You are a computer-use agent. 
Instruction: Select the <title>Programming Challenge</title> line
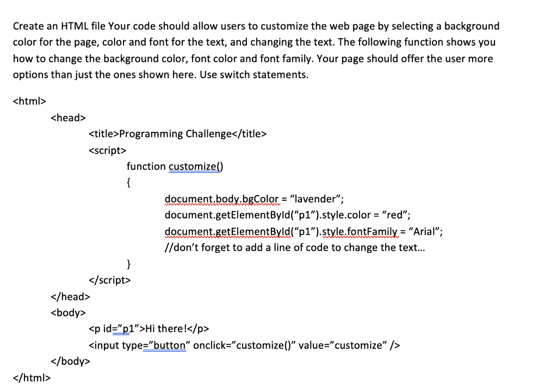tap(178, 134)
